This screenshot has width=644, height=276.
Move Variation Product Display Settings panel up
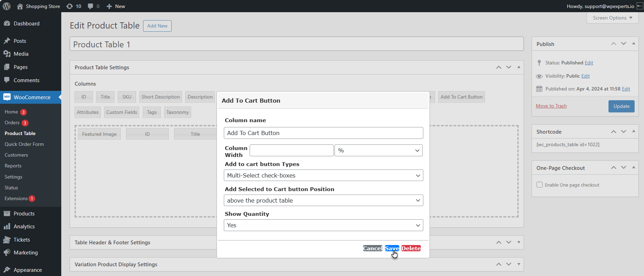[499, 264]
